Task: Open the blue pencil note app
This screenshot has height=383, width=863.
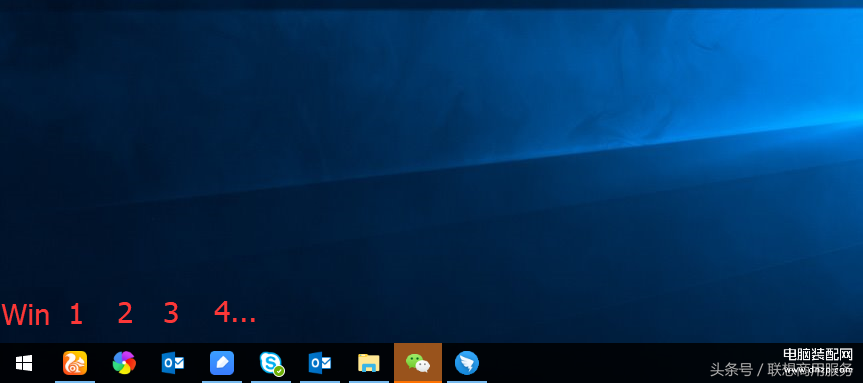Action: coord(222,363)
